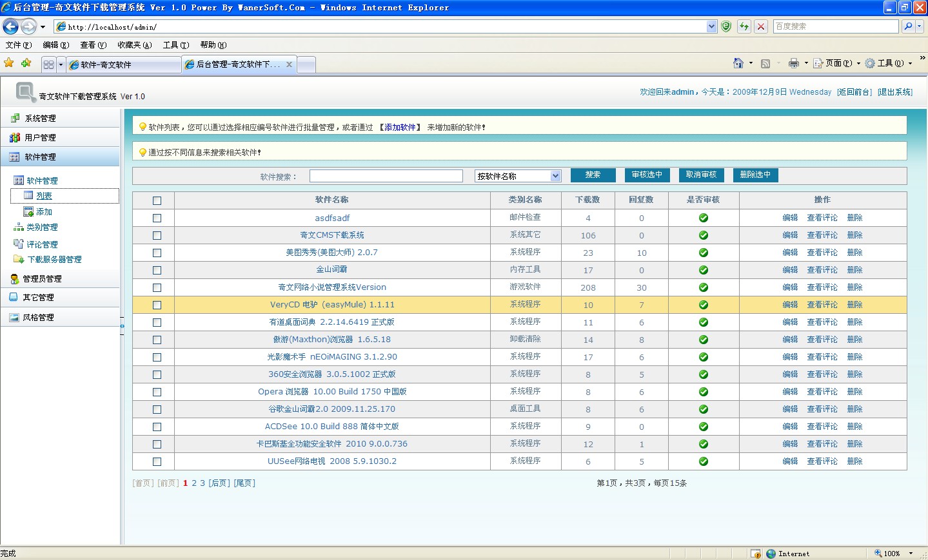Check the box for 有道桌面词典 row
The height and width of the screenshot is (560, 928).
157,322
